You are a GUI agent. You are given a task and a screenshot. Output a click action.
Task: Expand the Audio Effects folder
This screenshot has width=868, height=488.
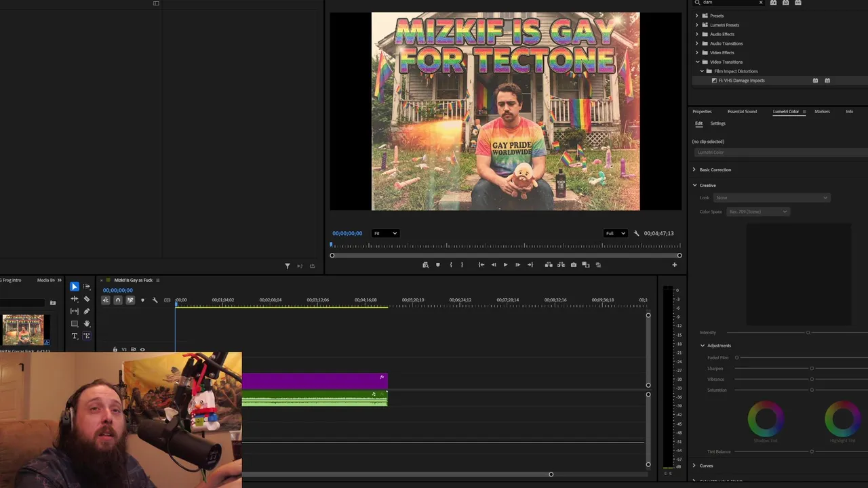[697, 34]
